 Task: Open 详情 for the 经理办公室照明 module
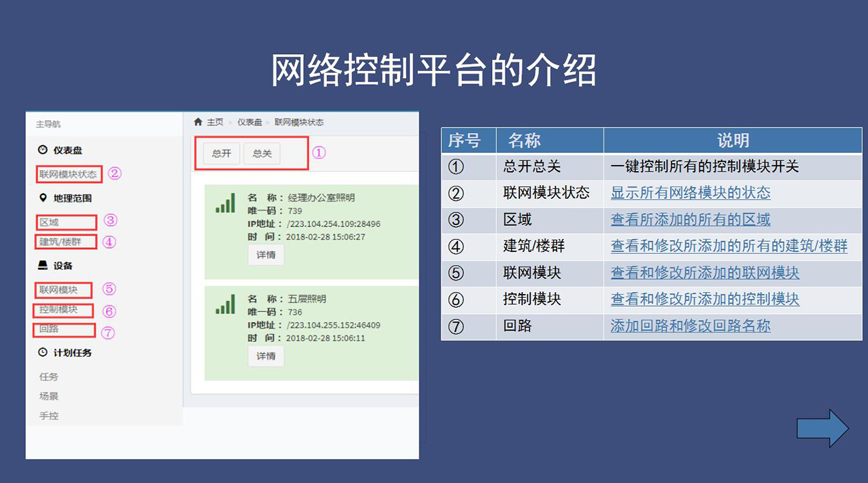tap(266, 255)
